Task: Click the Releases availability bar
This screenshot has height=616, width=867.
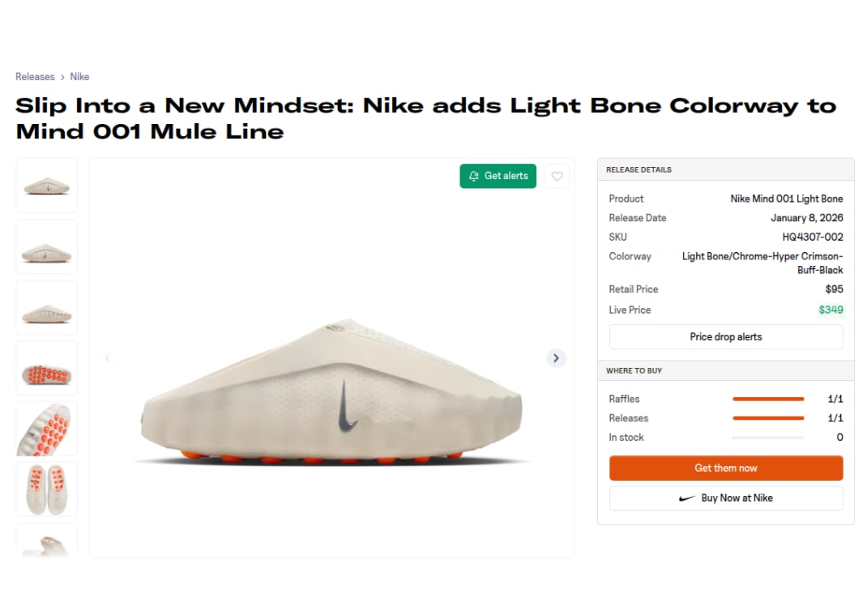Action: point(768,418)
